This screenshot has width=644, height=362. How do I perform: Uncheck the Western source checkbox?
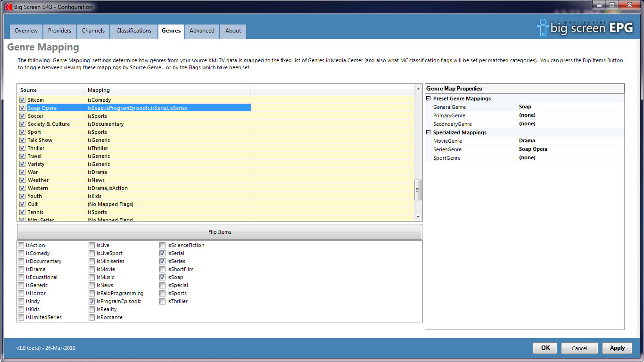[22, 188]
